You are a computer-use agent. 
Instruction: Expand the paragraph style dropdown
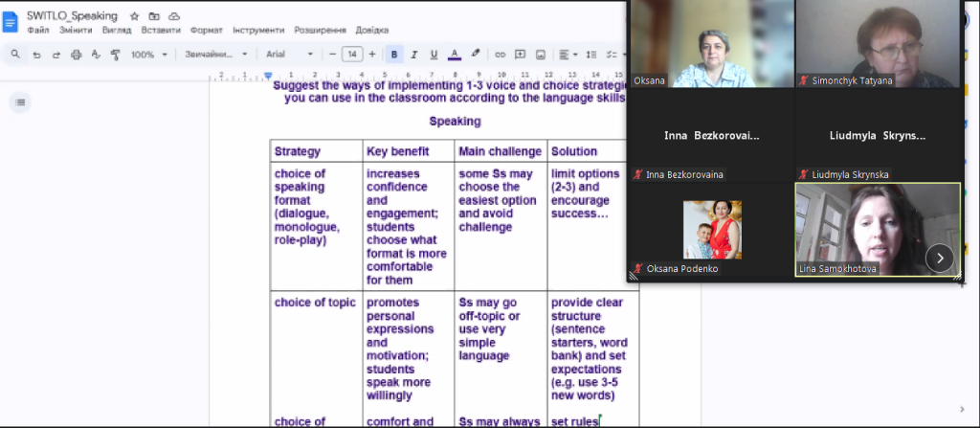pyautogui.click(x=216, y=55)
